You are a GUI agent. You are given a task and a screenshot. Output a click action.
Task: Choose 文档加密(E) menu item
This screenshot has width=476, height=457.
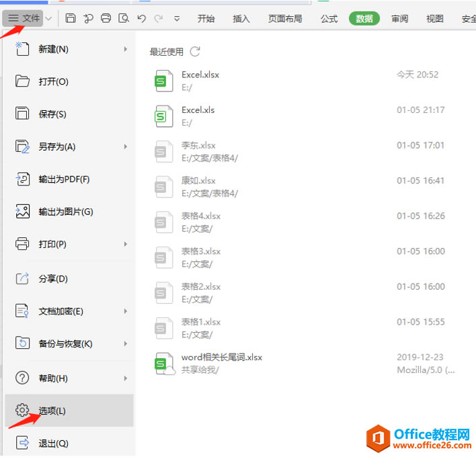pyautogui.click(x=69, y=311)
